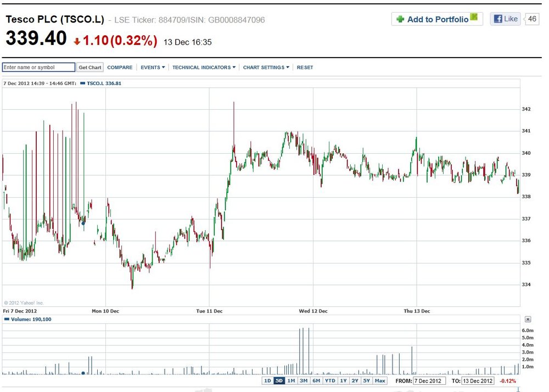Click the 336 price axis label
This screenshot has width=549, height=392.
coord(526,240)
